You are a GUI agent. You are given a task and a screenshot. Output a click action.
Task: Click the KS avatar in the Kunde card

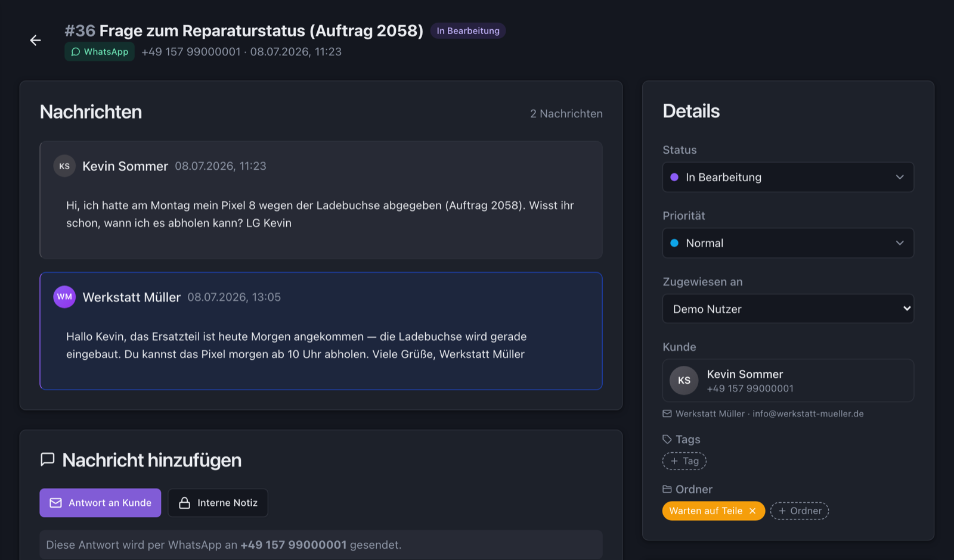coord(684,380)
